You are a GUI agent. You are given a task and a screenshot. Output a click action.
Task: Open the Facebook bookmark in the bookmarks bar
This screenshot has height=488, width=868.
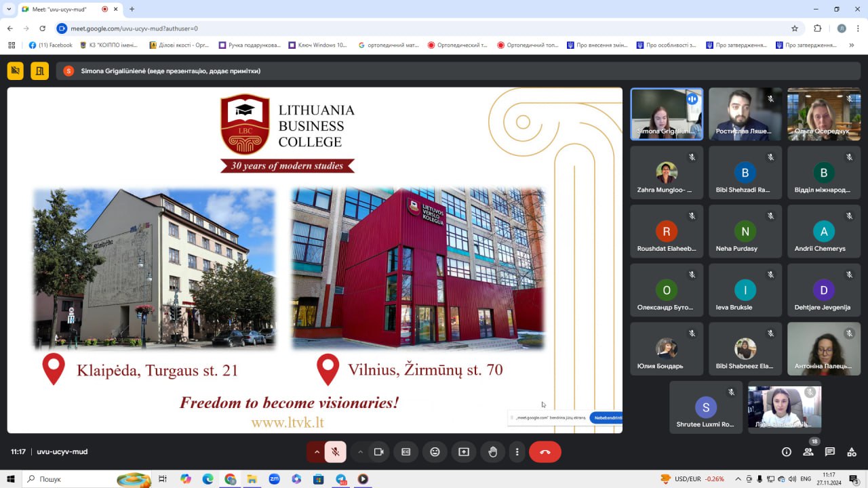[x=51, y=45]
